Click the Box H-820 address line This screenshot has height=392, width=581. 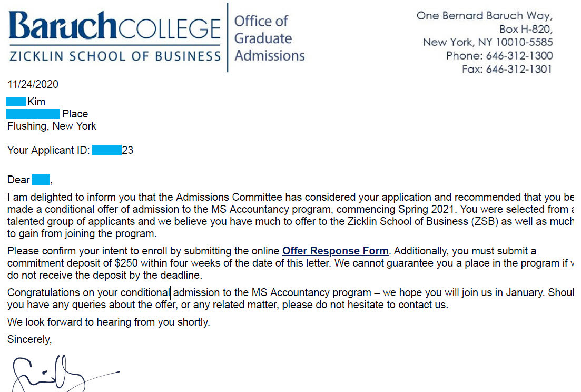click(525, 30)
